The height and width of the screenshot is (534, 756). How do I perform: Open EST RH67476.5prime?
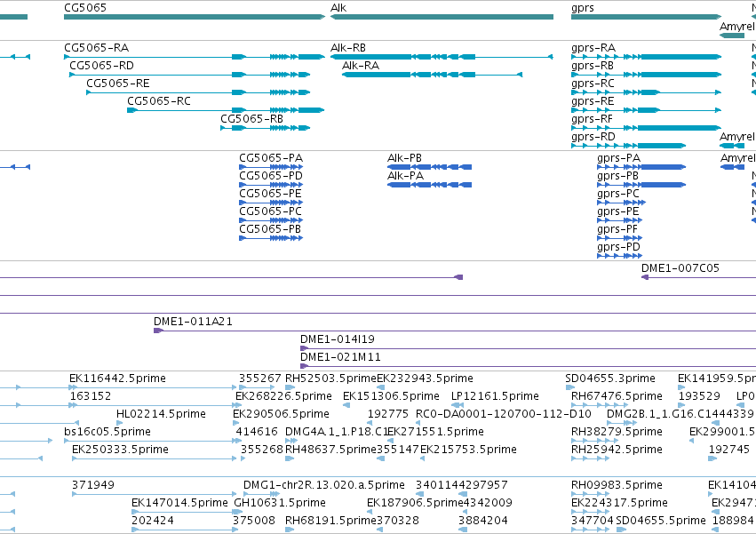pyautogui.click(x=617, y=396)
